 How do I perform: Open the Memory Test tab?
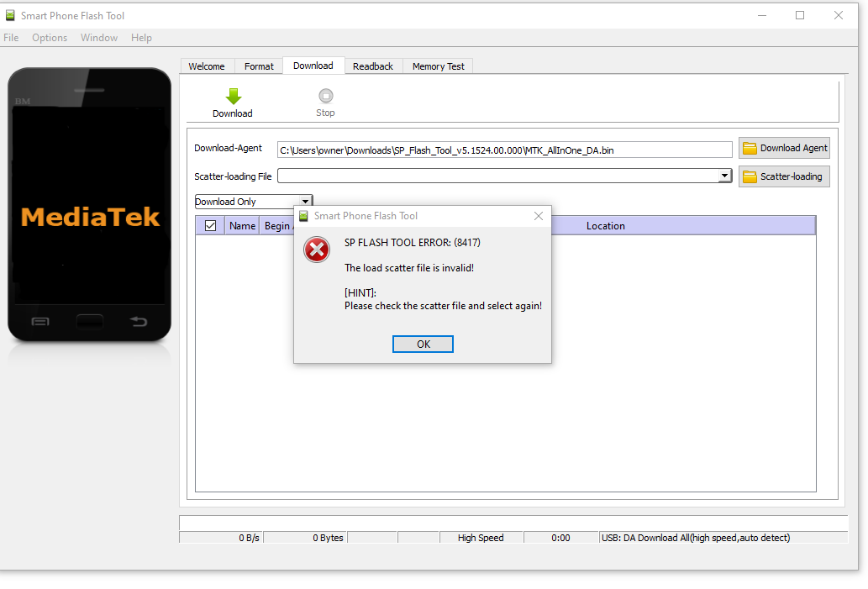click(x=439, y=66)
